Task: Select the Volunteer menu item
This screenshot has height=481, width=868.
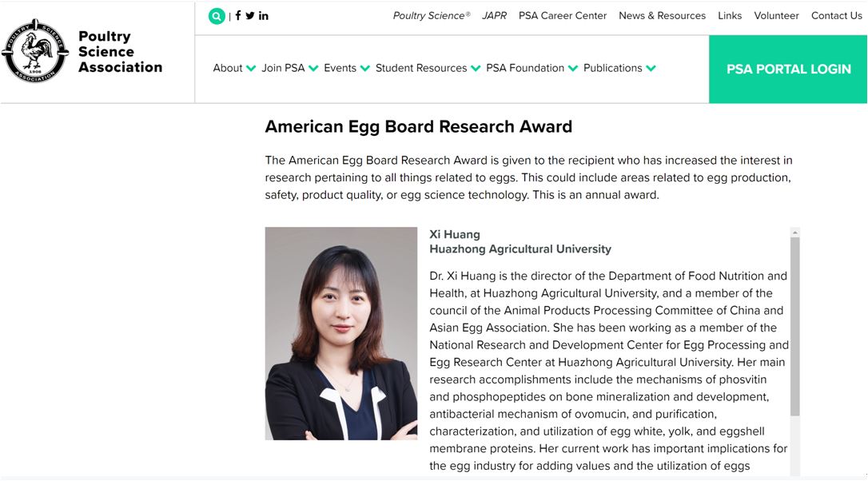Action: (776, 16)
